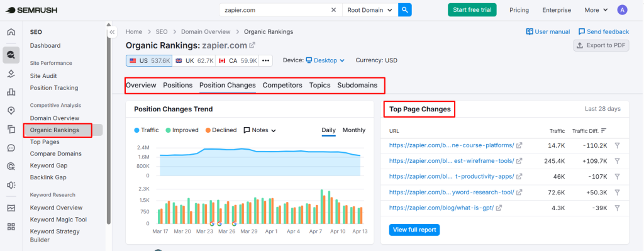This screenshot has width=644, height=251.
Task: Collapse the sidebar with double chevron
Action: (x=112, y=32)
